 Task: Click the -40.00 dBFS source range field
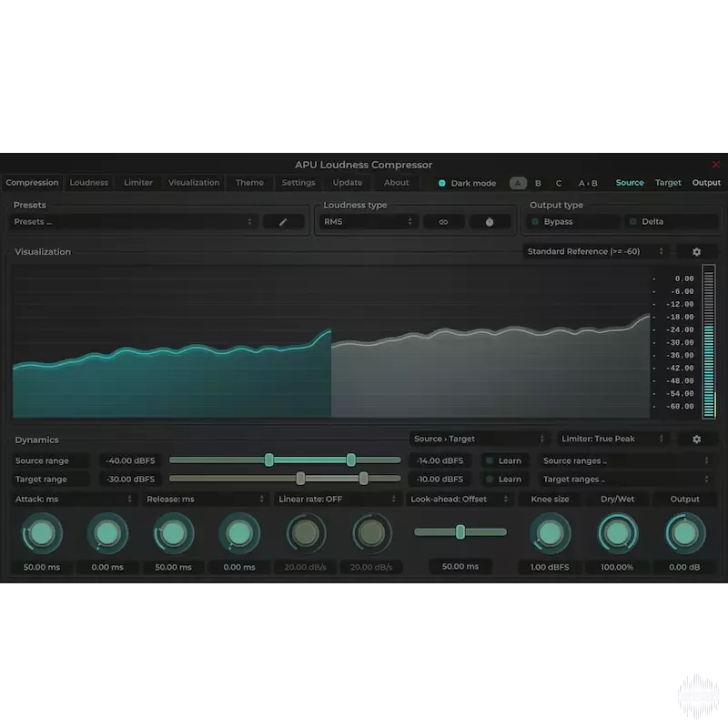(130, 460)
